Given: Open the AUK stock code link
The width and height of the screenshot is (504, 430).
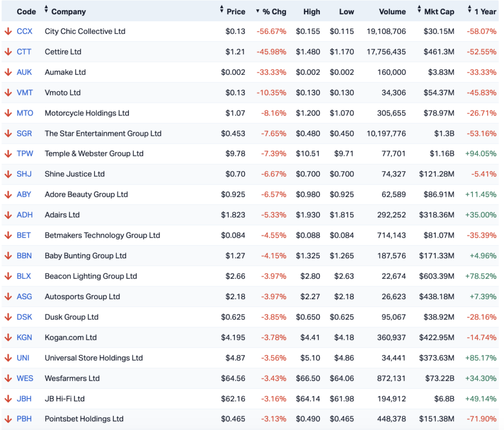Looking at the screenshot, I should tap(24, 72).
